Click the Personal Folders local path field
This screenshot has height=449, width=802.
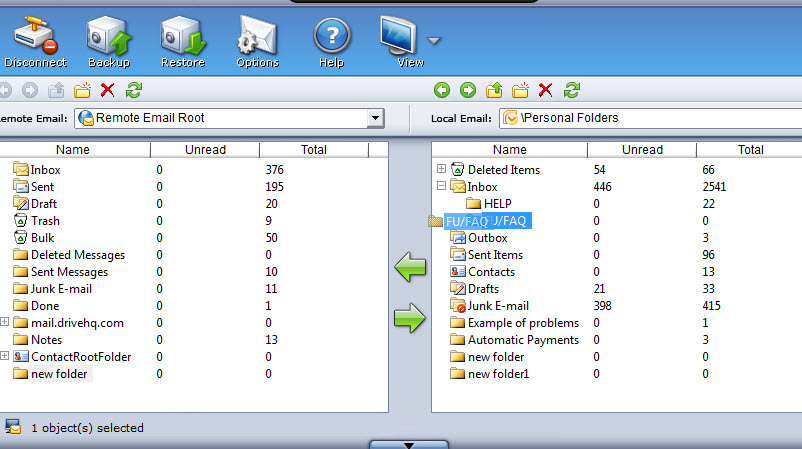click(650, 118)
